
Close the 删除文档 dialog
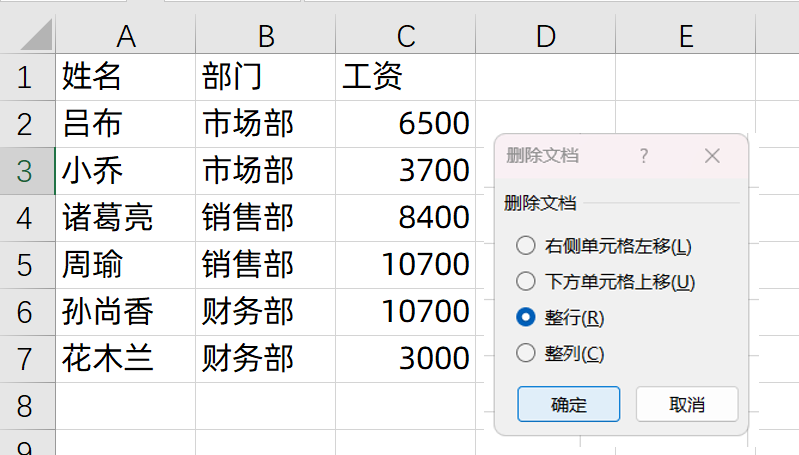point(712,156)
